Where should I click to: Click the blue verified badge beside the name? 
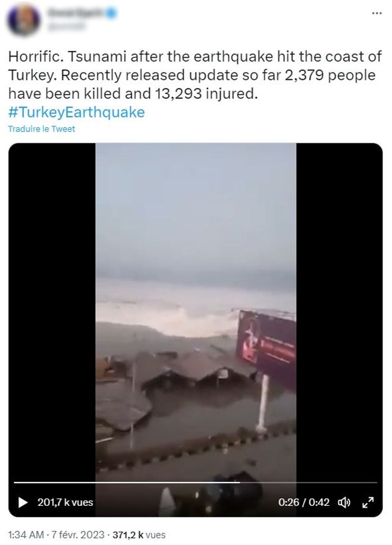point(111,13)
